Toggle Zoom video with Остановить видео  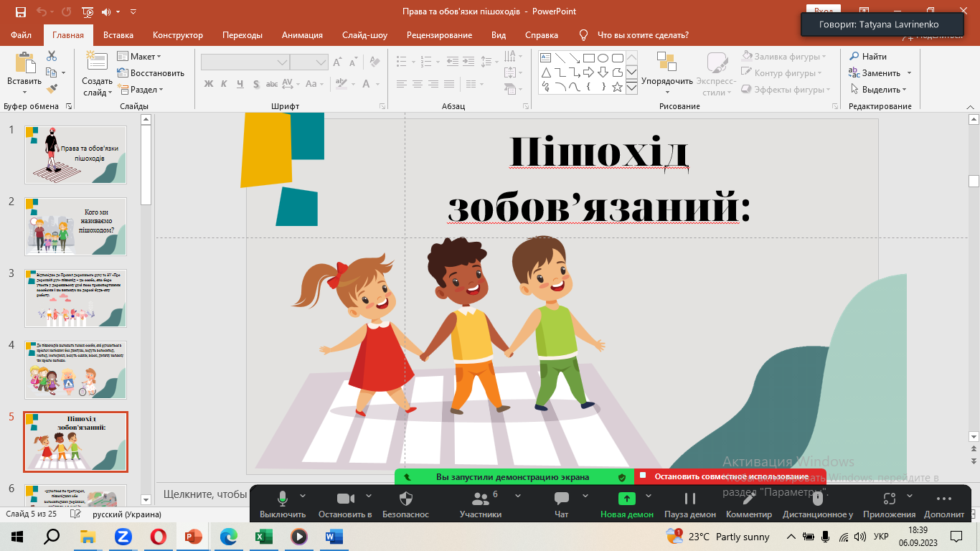click(345, 504)
